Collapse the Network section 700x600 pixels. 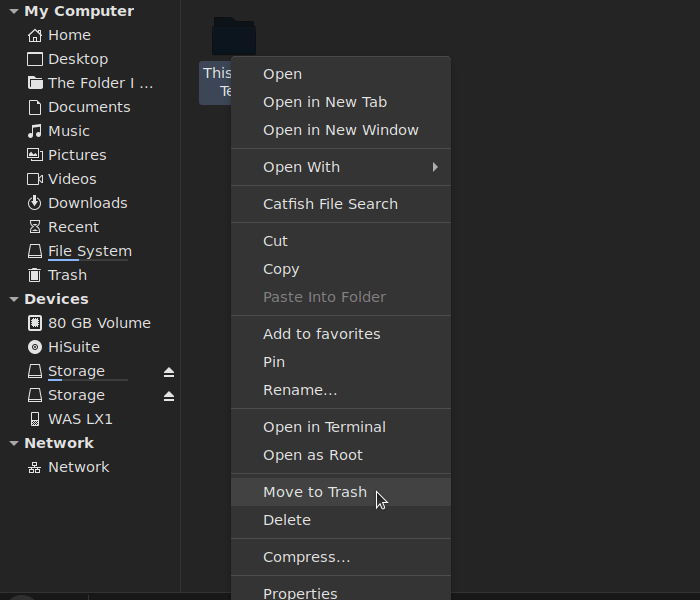pos(13,443)
